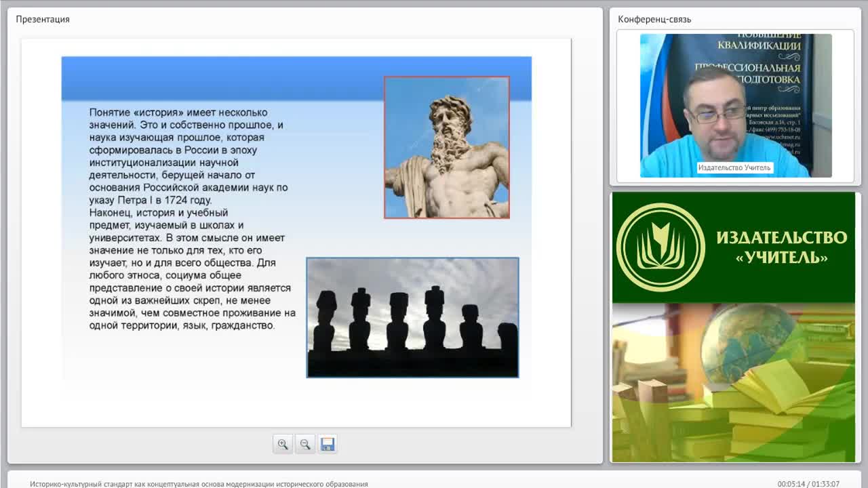Viewport: 868px width, 488px height.
Task: Click the webinar title in the bottom bar
Action: point(199,484)
